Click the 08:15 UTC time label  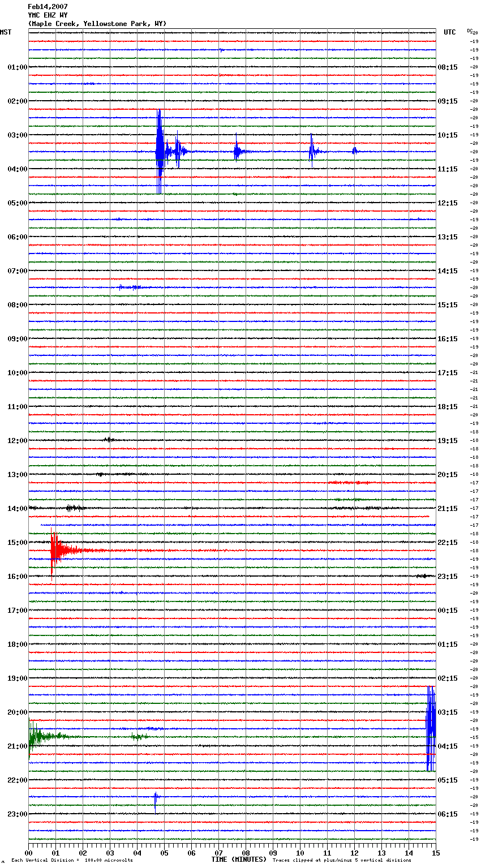click(x=448, y=67)
